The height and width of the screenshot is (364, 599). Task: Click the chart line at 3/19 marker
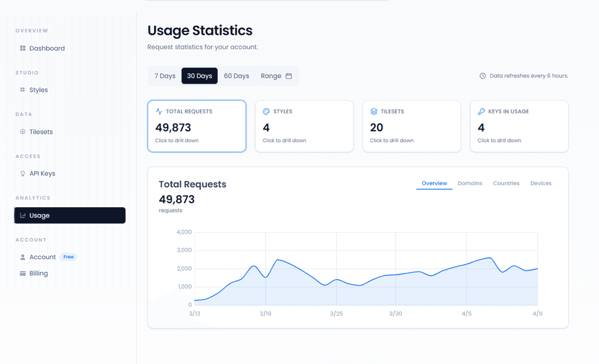266,277
